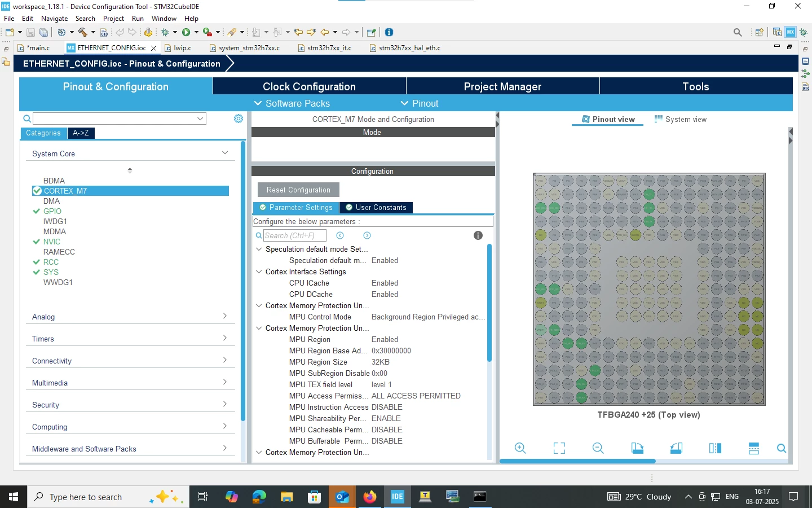Open the STM32CubeIDE taskbar app
Screen dimensions: 812x508
[398, 497]
